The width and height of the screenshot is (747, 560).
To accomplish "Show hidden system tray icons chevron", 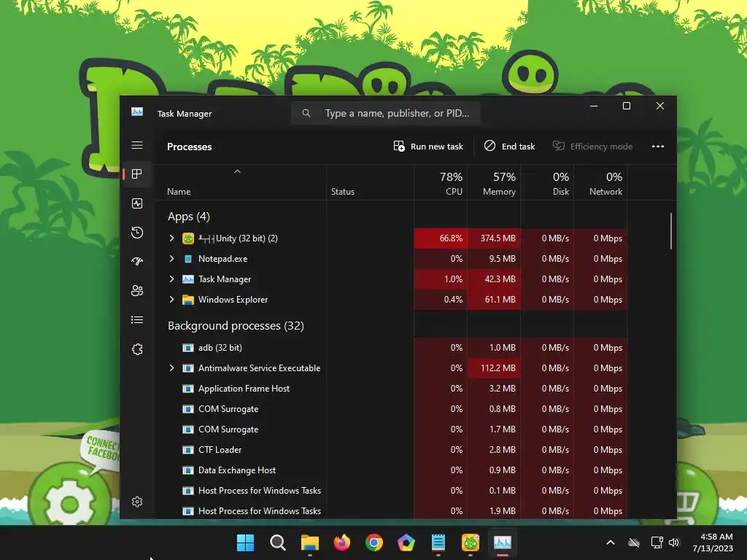I will pos(611,542).
